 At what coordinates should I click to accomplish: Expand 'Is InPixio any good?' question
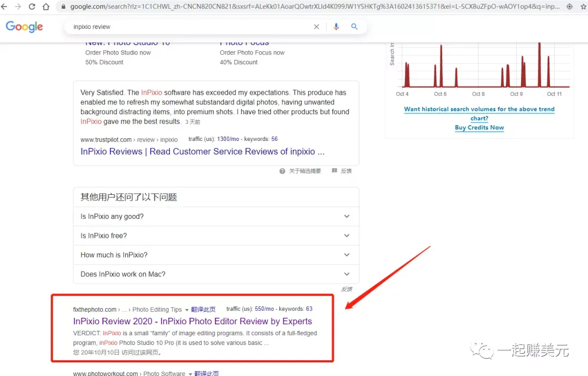216,217
